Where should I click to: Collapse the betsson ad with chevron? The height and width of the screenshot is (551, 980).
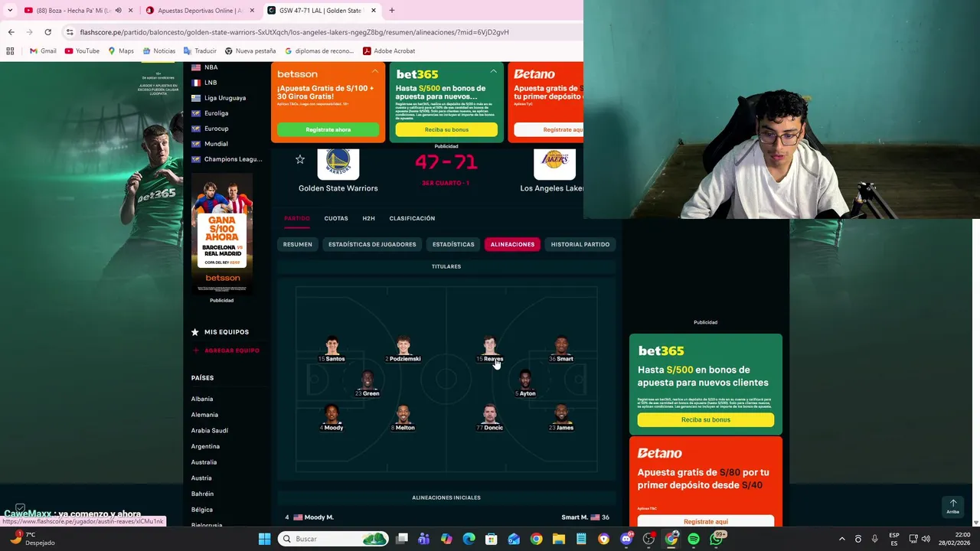coord(375,71)
